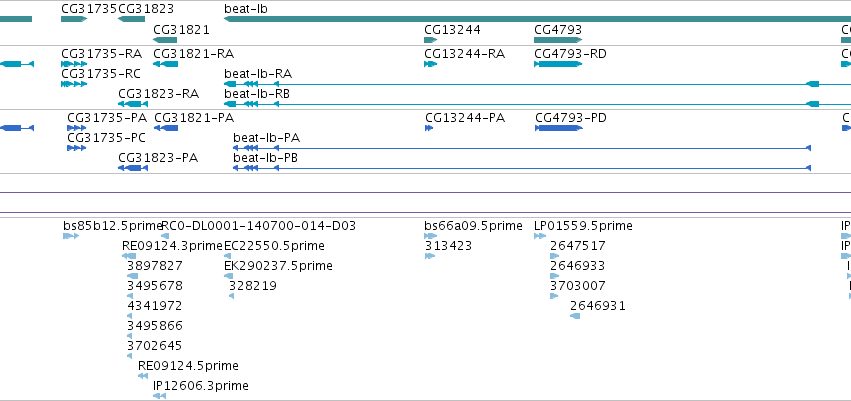Click alignment 3703007

(554, 296)
